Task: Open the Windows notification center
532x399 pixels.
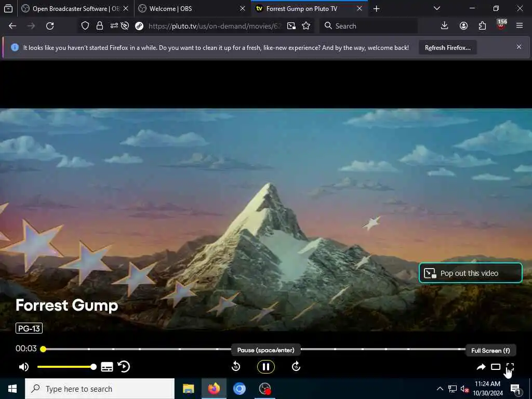Action: 515,389
